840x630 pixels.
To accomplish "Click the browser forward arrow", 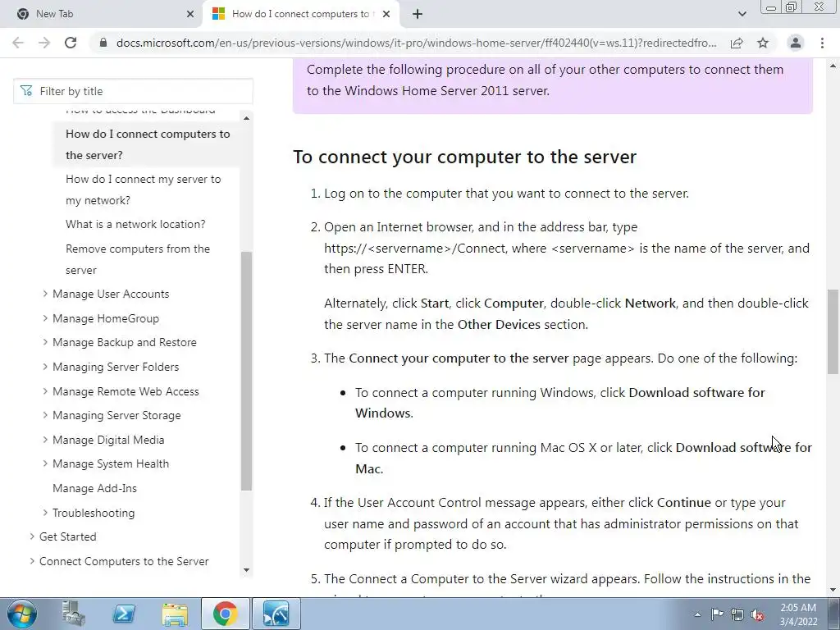I will (44, 43).
